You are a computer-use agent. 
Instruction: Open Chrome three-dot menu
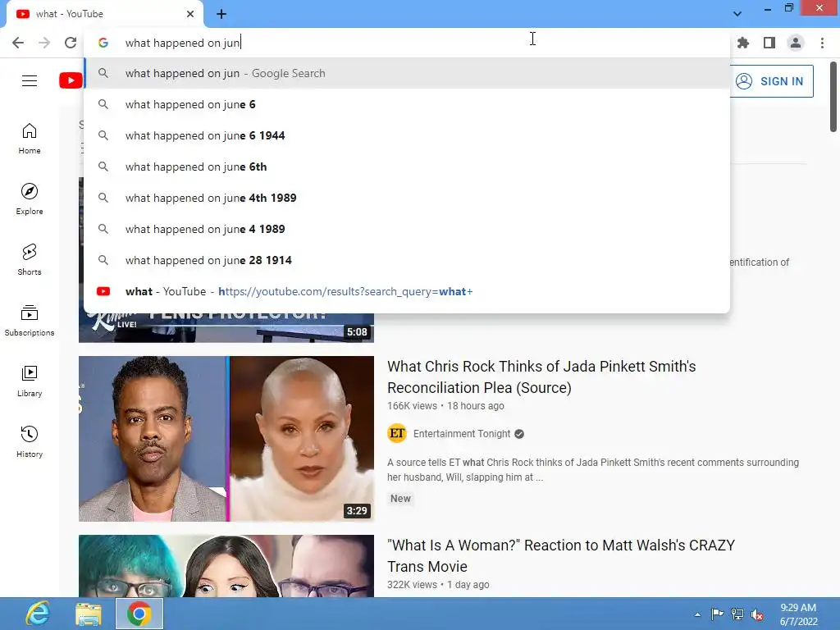822,43
